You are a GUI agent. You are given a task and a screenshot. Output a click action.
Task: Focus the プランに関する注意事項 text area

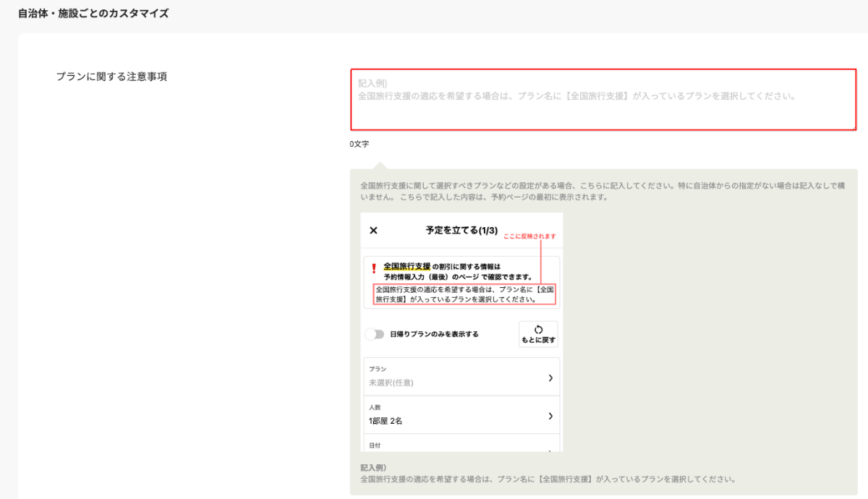(603, 100)
